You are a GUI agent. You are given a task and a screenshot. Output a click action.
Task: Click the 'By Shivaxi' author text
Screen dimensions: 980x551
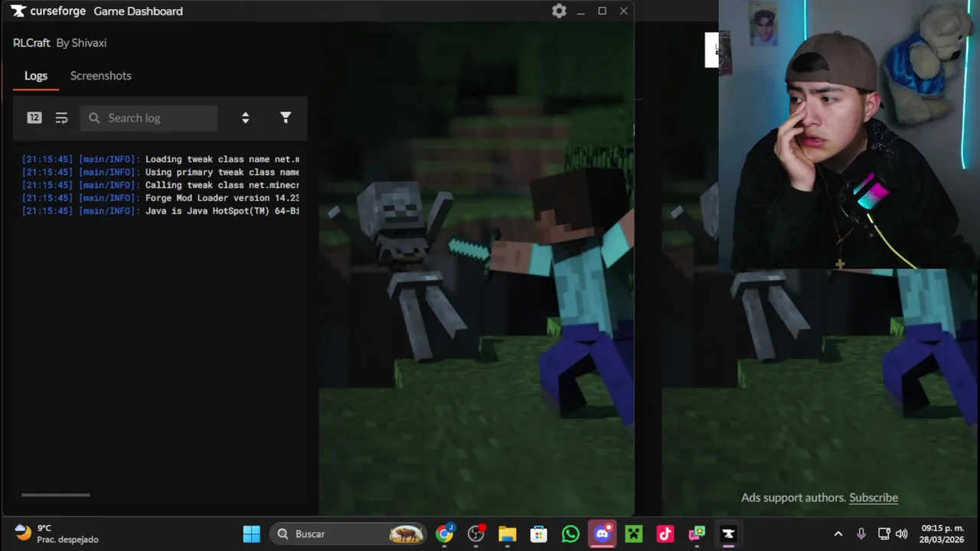[x=81, y=43]
